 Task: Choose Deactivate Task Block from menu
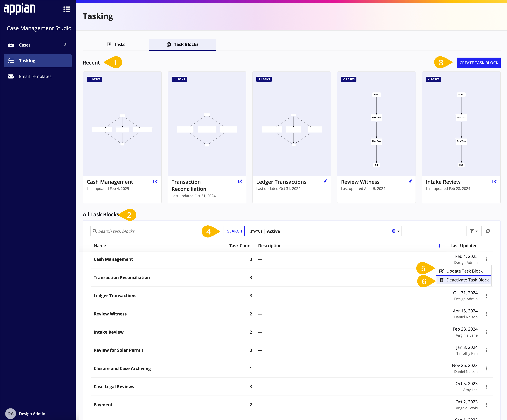click(x=464, y=280)
